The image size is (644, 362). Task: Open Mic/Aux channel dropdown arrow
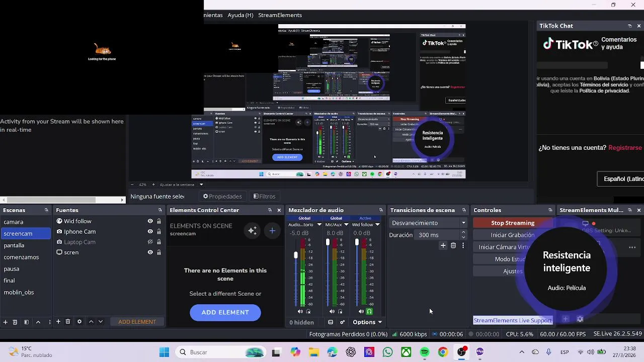point(346,225)
